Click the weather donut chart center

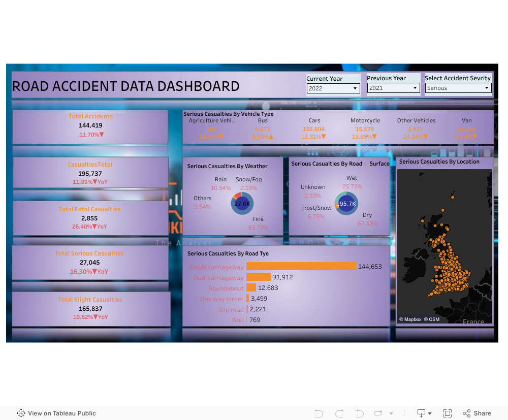242,204
